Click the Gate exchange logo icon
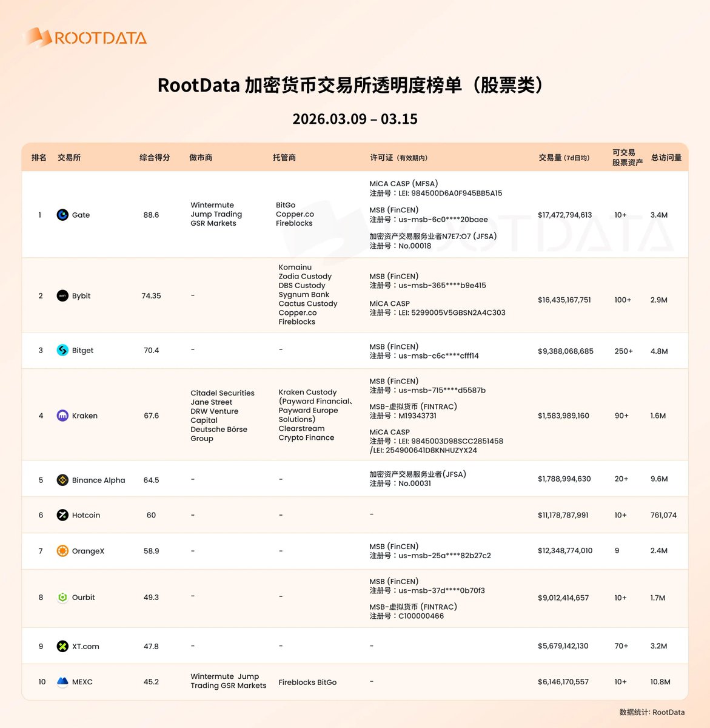This screenshot has width=710, height=728. (62, 215)
